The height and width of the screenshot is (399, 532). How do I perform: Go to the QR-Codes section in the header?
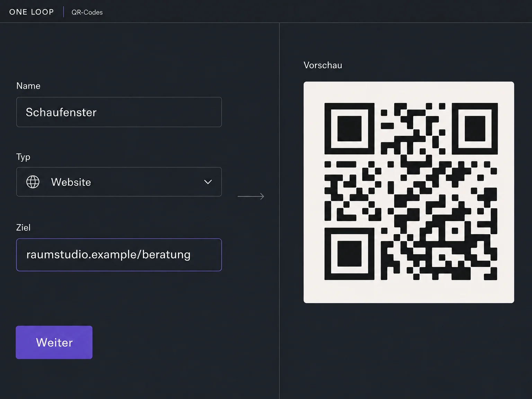(87, 12)
